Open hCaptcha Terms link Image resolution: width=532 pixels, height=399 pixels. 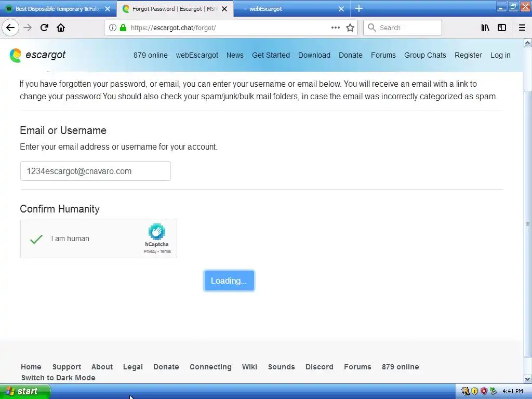(166, 251)
